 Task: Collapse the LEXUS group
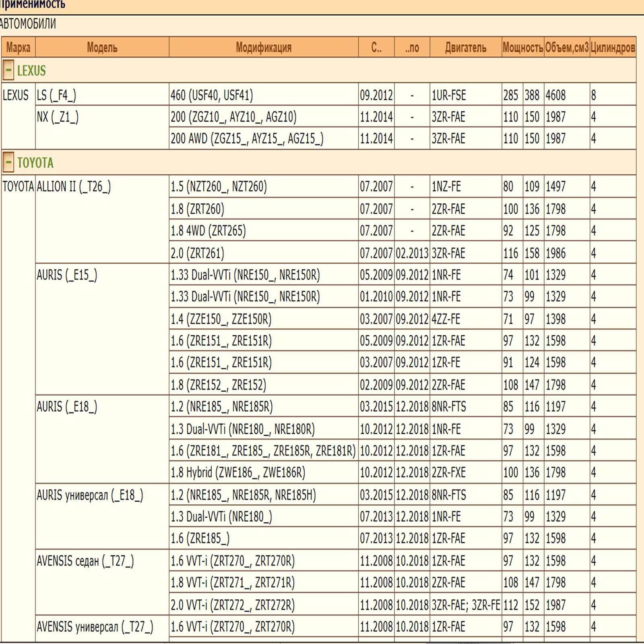pyautogui.click(x=8, y=70)
